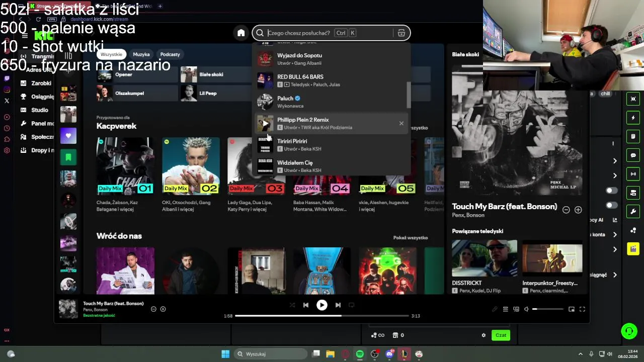Open the lyrics microphone icon

point(495,309)
